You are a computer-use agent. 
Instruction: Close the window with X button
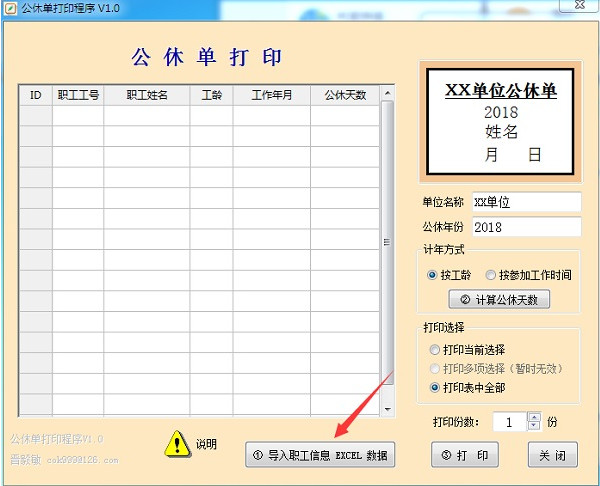pyautogui.click(x=580, y=5)
